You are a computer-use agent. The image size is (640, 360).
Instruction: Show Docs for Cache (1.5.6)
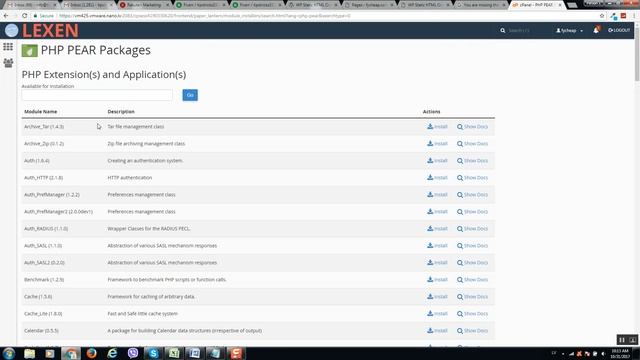tap(472, 297)
